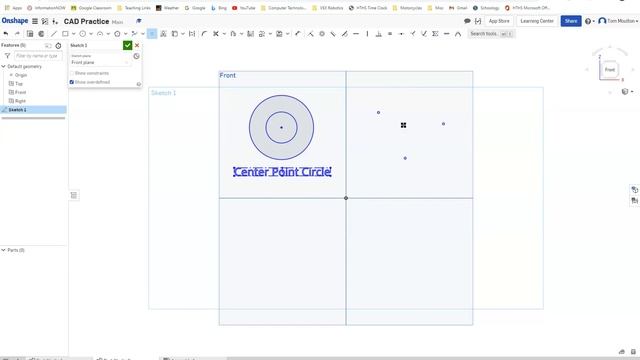Screen dimensions: 640x360
Task: Click the Front face of the view cube
Action: point(610,70)
